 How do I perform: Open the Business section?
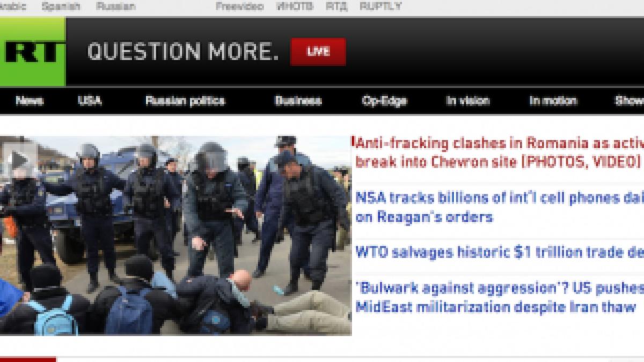tap(298, 101)
